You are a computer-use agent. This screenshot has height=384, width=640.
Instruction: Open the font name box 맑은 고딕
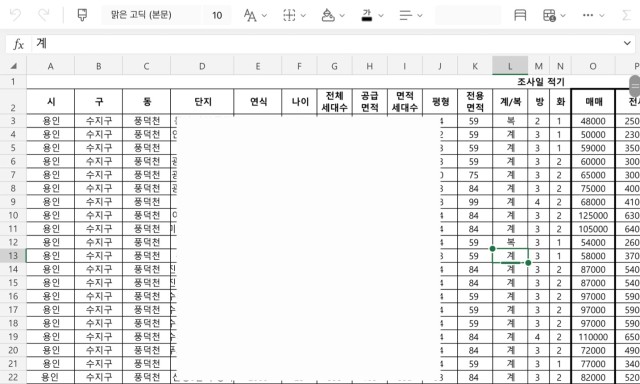151,15
